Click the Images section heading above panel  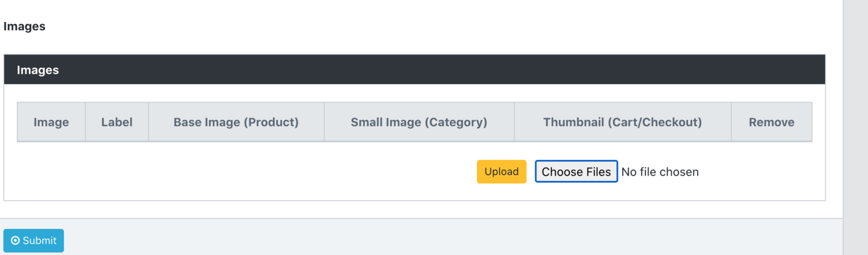[24, 26]
